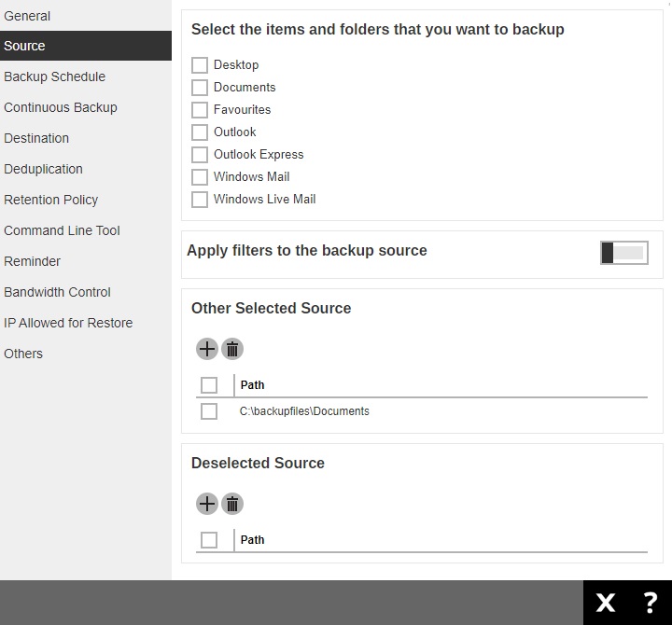Open the Deduplication section
The height and width of the screenshot is (625, 672).
86,169
